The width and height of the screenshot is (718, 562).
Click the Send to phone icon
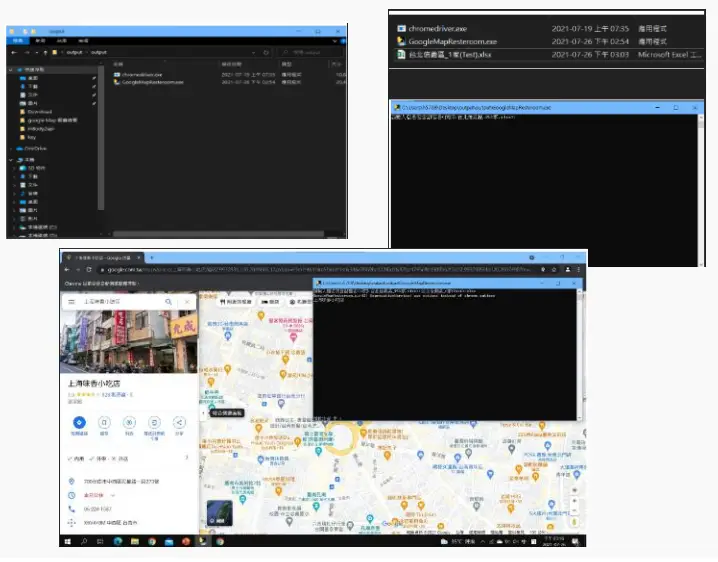(154, 423)
